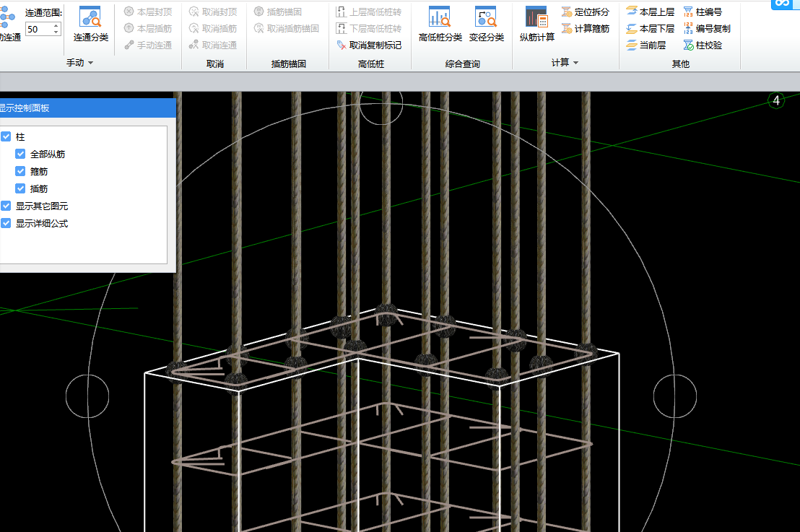The height and width of the screenshot is (532, 800).
Task: Uncheck 显示详细公式 option
Action: coord(6,223)
